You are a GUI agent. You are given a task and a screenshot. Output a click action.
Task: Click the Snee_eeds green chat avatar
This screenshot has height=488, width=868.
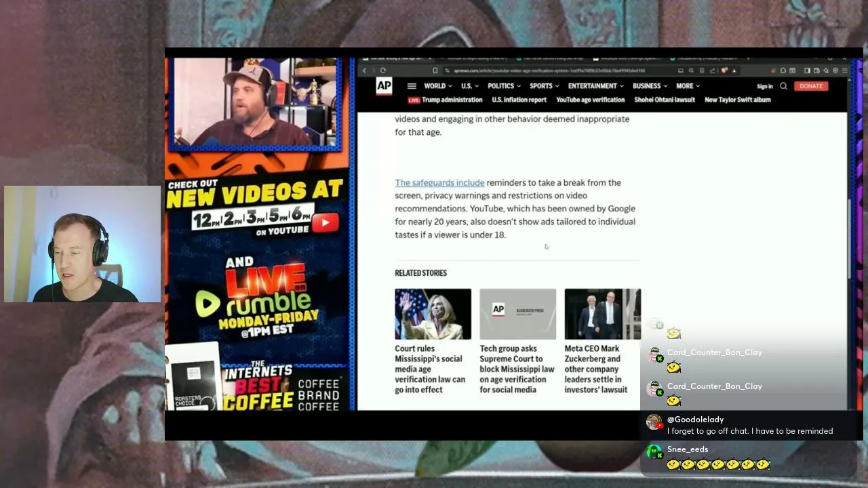coord(654,452)
